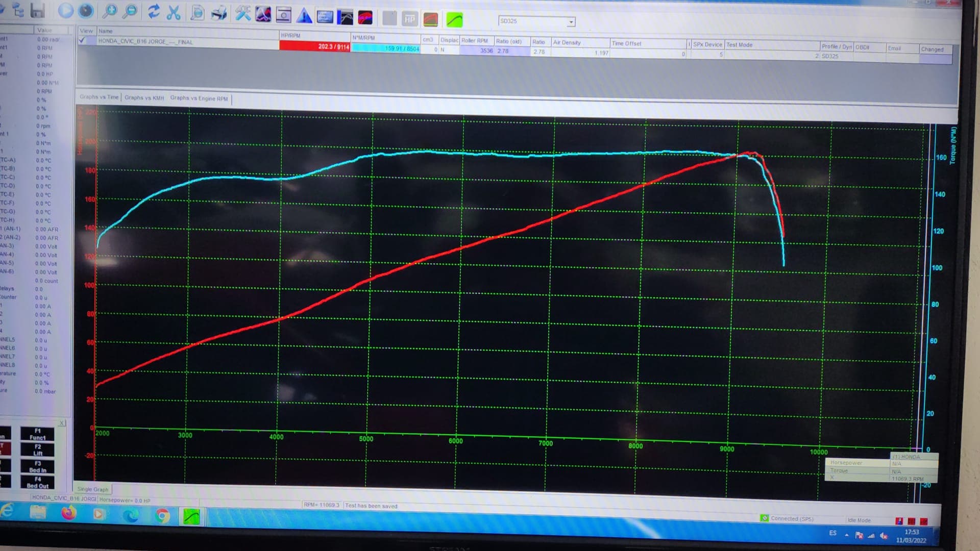The image size is (980, 551).
Task: Click the blue refresh arrows icon
Action: pyautogui.click(x=154, y=12)
